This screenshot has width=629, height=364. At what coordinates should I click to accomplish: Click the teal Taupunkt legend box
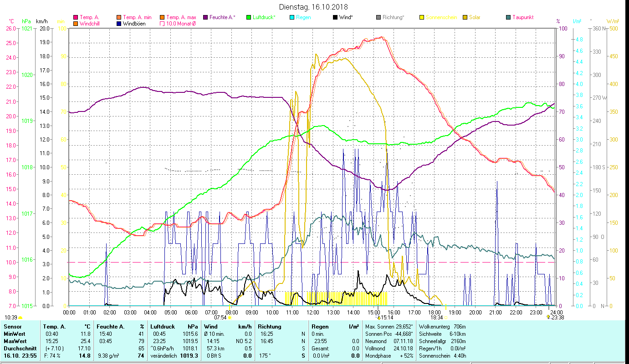pyautogui.click(x=508, y=17)
